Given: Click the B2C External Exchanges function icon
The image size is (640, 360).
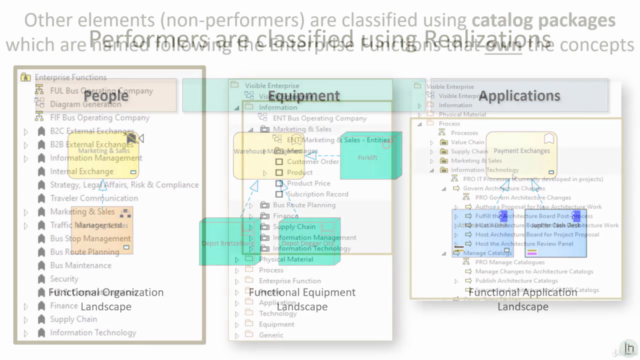Looking at the screenshot, I should [41, 131].
